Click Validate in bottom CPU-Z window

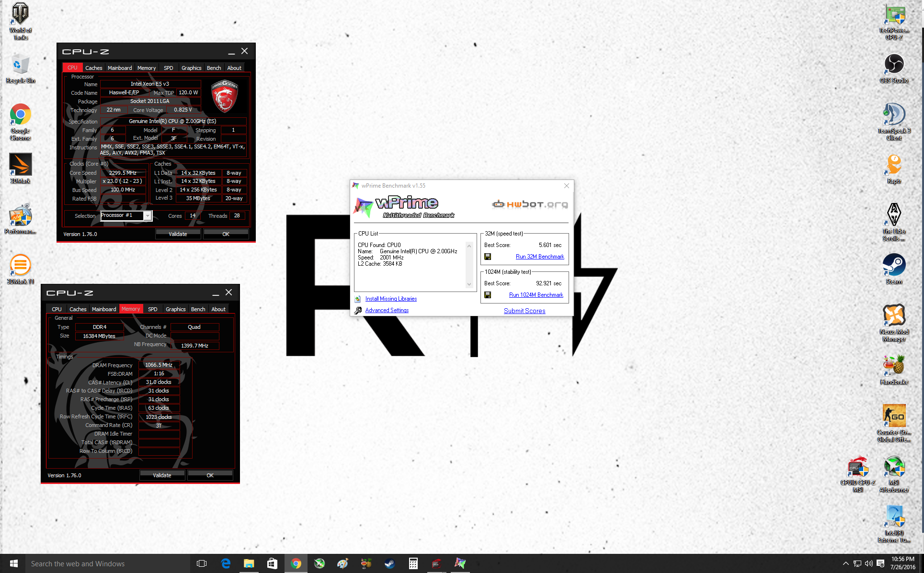[162, 475]
